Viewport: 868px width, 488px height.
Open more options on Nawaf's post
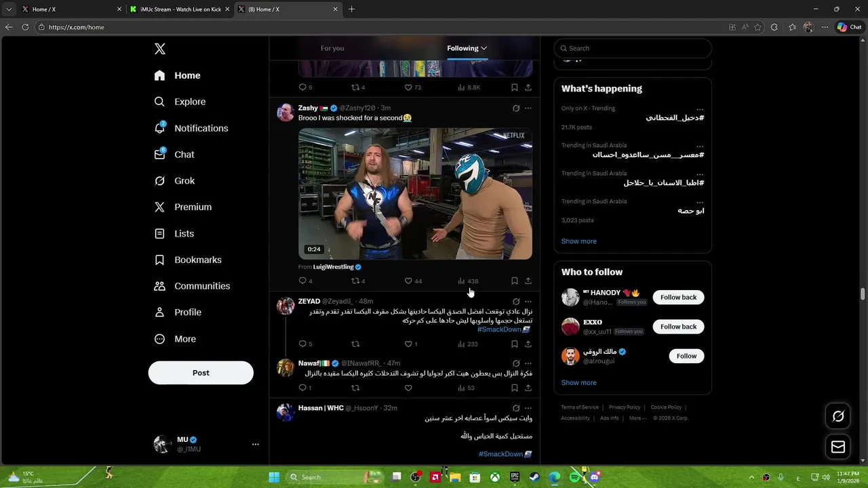click(528, 363)
